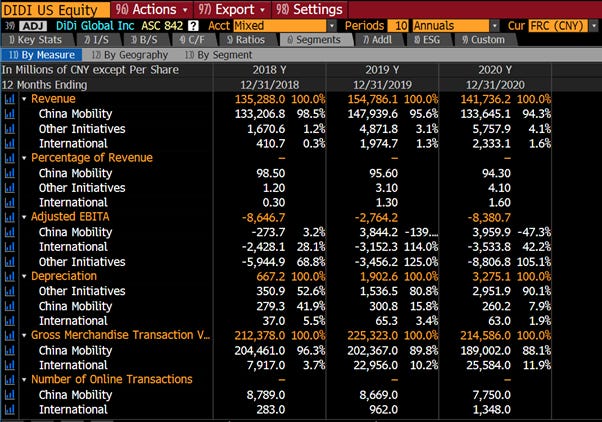Switch to the ESG tab

click(426, 40)
